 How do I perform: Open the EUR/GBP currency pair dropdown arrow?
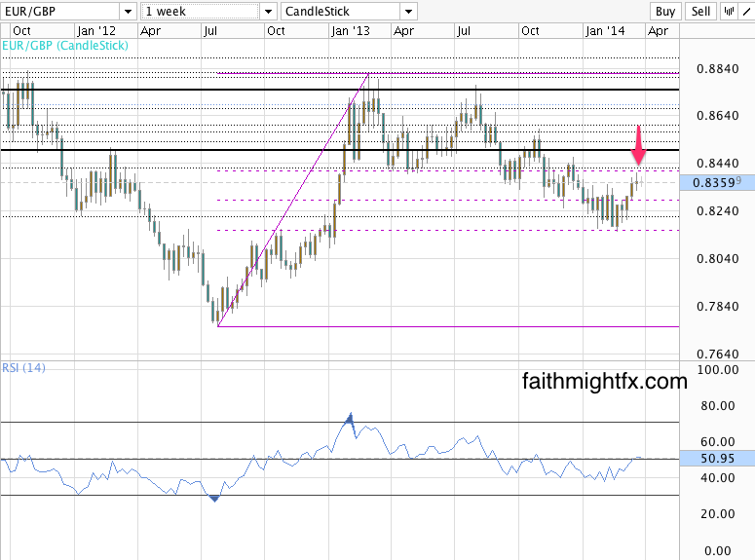[x=128, y=11]
